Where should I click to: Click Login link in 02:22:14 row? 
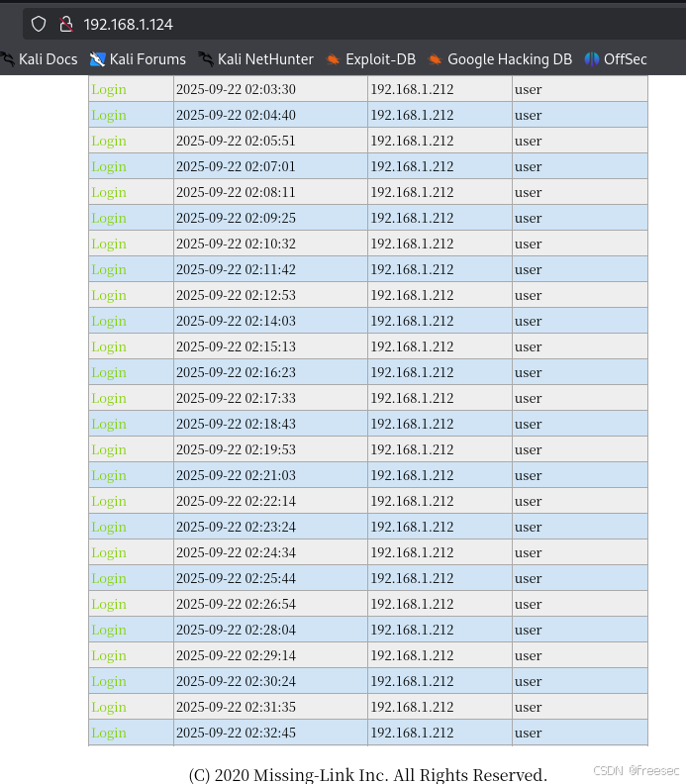tap(109, 502)
